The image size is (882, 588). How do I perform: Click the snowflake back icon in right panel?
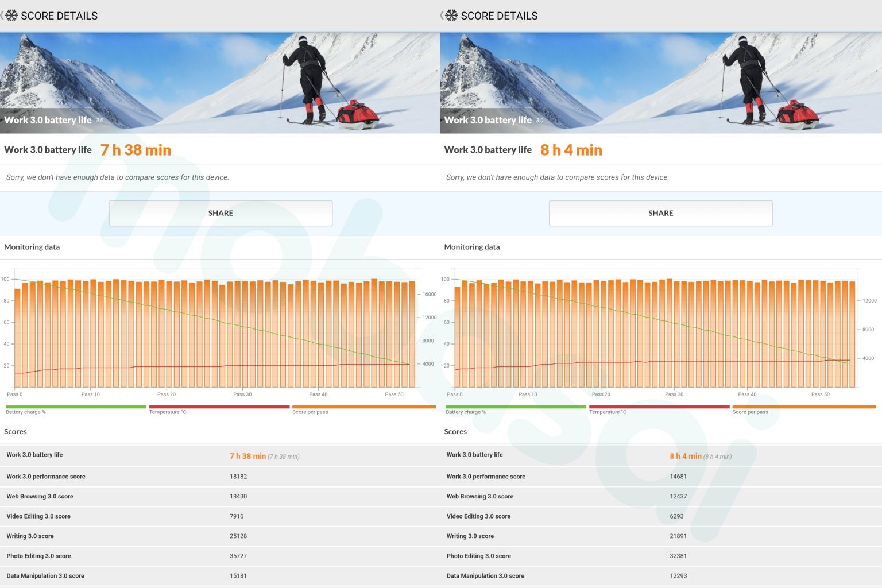tap(451, 16)
